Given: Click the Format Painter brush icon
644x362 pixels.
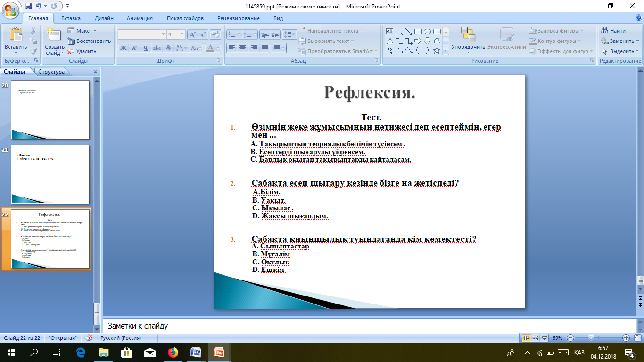Looking at the screenshot, I should 33,51.
